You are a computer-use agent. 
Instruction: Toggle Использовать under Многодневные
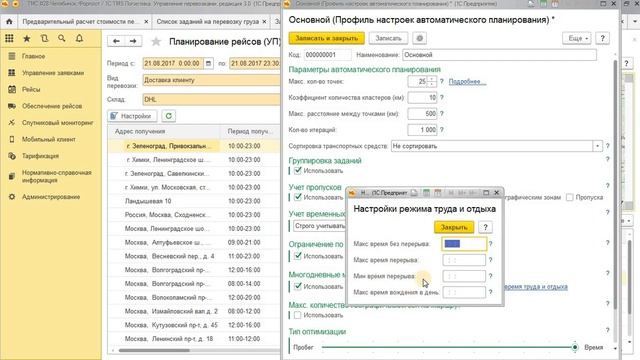(x=298, y=286)
